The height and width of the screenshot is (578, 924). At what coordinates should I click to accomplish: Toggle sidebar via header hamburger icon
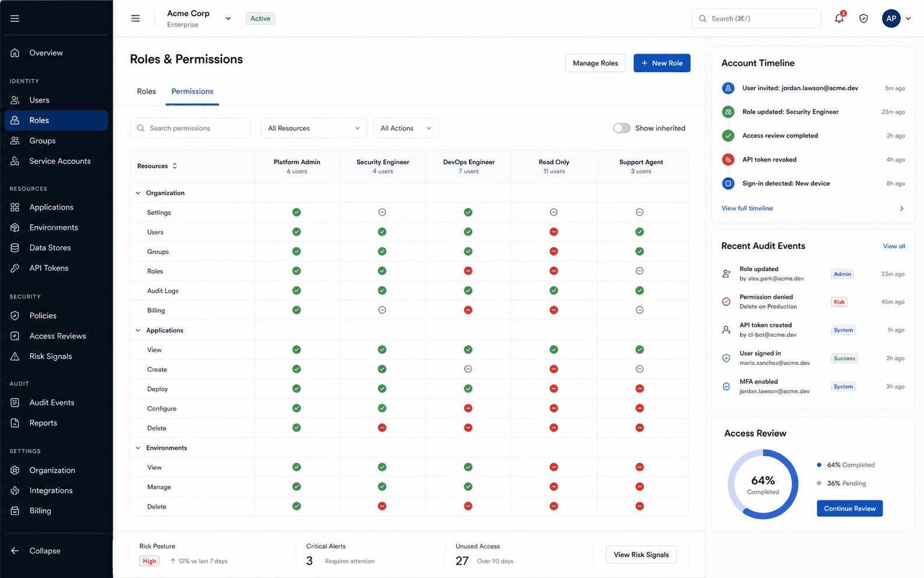pos(136,19)
